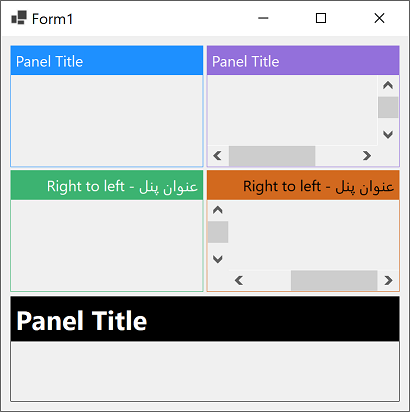Click the down arrow in purple panel scrollbar
Viewport: 410px width, 412px height.
tap(388, 135)
